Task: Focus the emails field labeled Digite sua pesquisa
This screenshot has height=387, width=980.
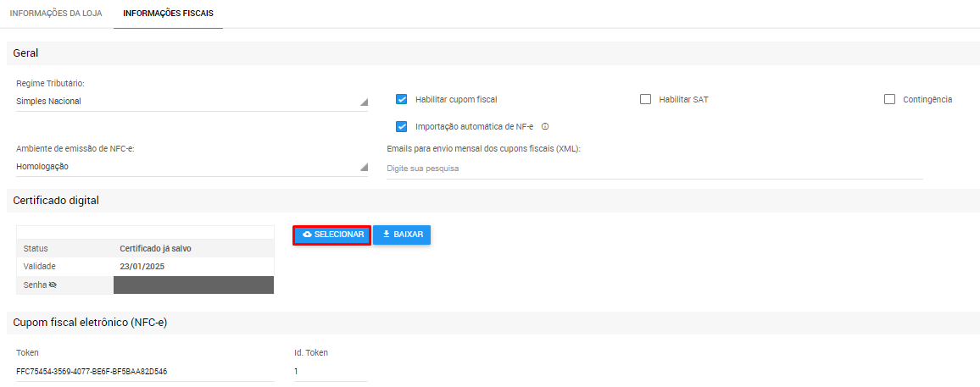Action: coord(653,169)
